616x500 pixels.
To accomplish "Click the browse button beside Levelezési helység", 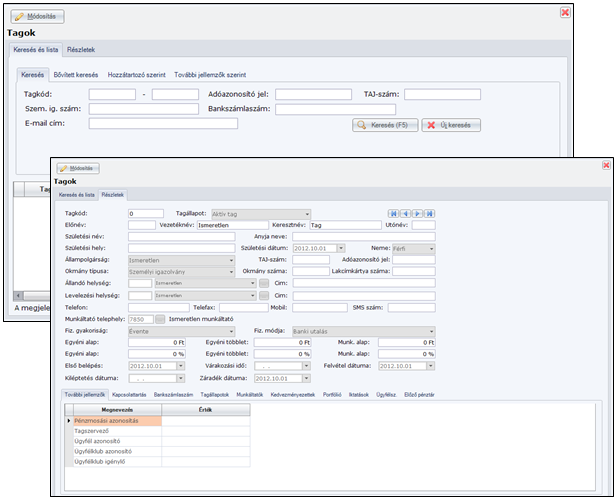I will [x=264, y=295].
